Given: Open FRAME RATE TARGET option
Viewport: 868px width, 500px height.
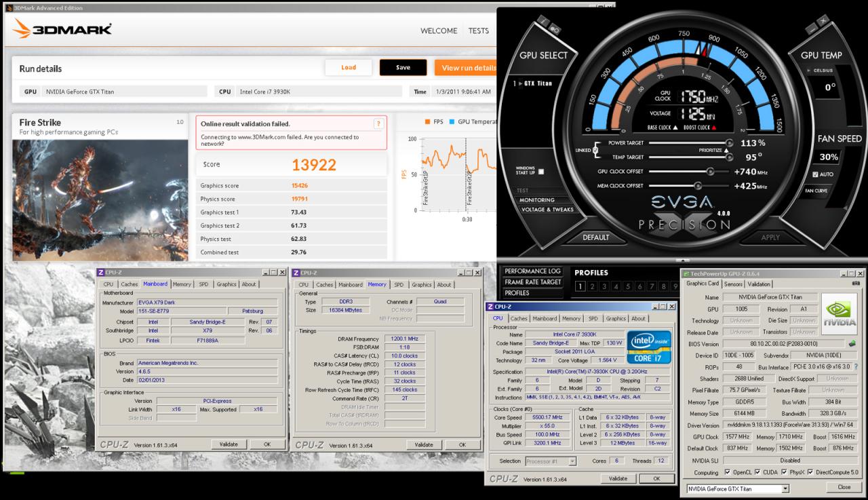Looking at the screenshot, I should click(x=532, y=282).
